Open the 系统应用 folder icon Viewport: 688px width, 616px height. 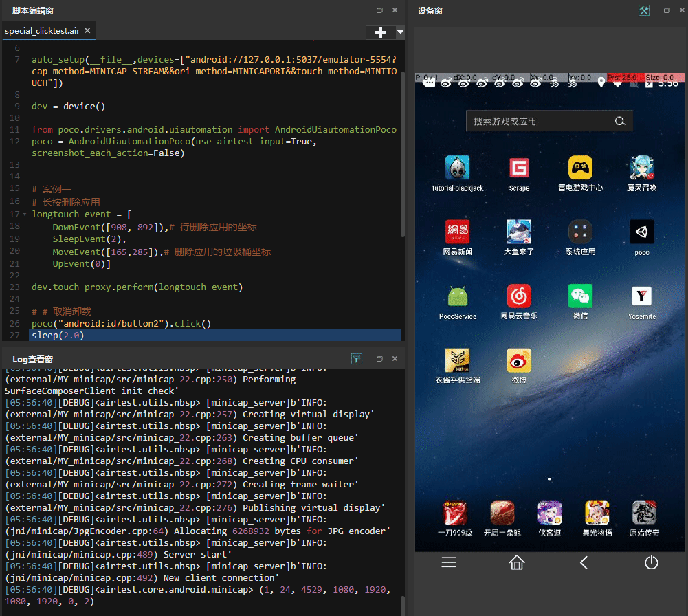580,232
